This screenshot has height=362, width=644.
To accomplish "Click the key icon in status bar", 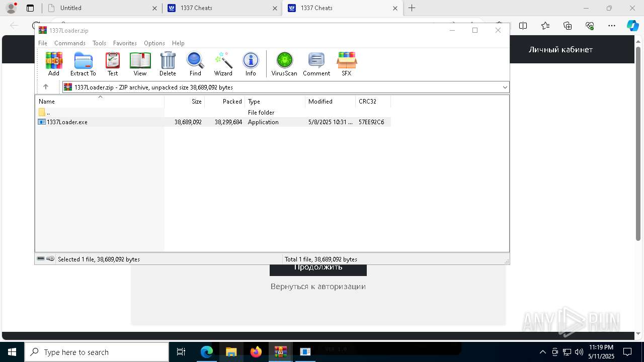I will (x=50, y=259).
